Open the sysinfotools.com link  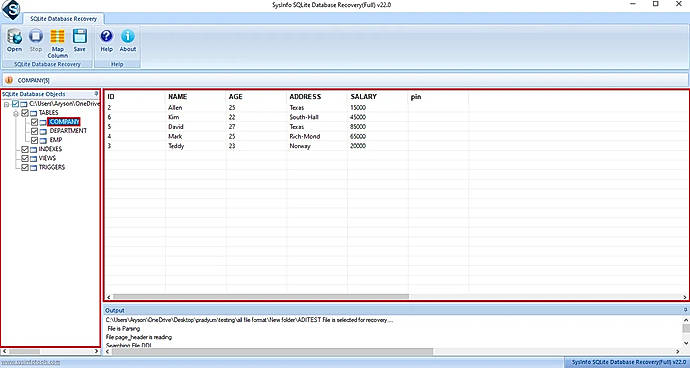coord(30,362)
